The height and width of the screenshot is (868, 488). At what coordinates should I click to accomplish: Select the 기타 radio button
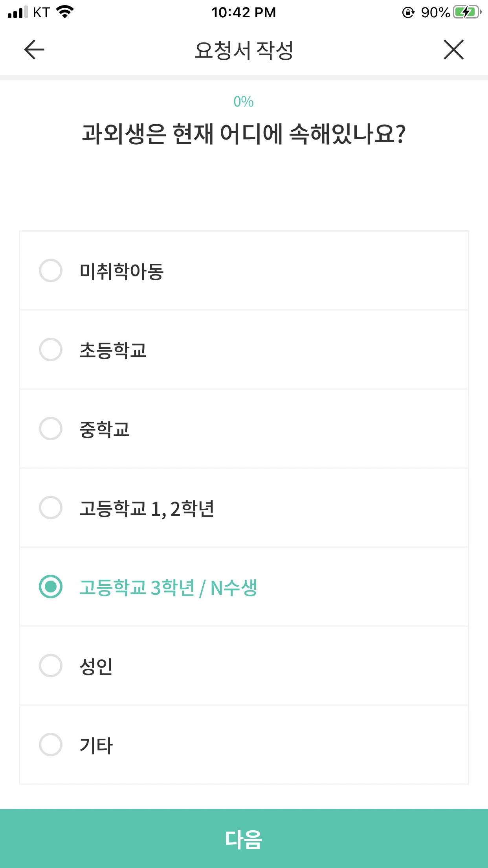coord(51,745)
